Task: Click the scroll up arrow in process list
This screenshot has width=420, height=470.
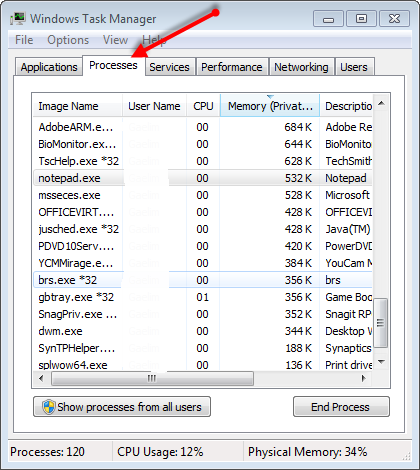Action: point(381,104)
